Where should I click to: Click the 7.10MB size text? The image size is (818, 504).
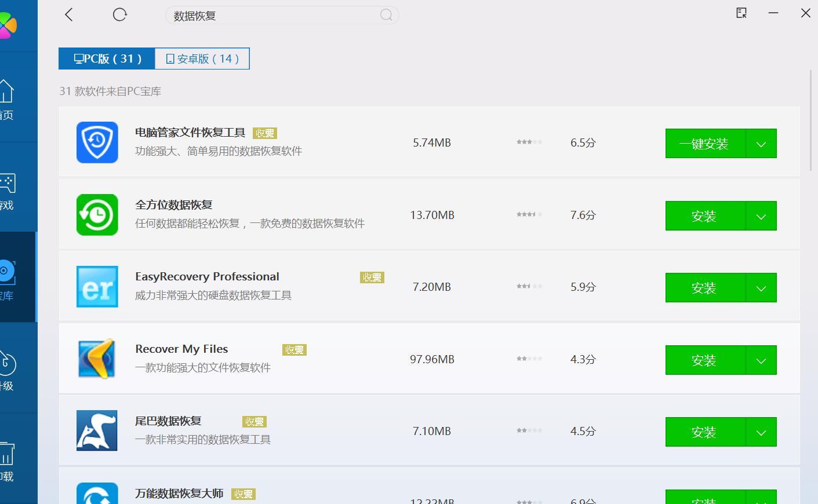[432, 431]
